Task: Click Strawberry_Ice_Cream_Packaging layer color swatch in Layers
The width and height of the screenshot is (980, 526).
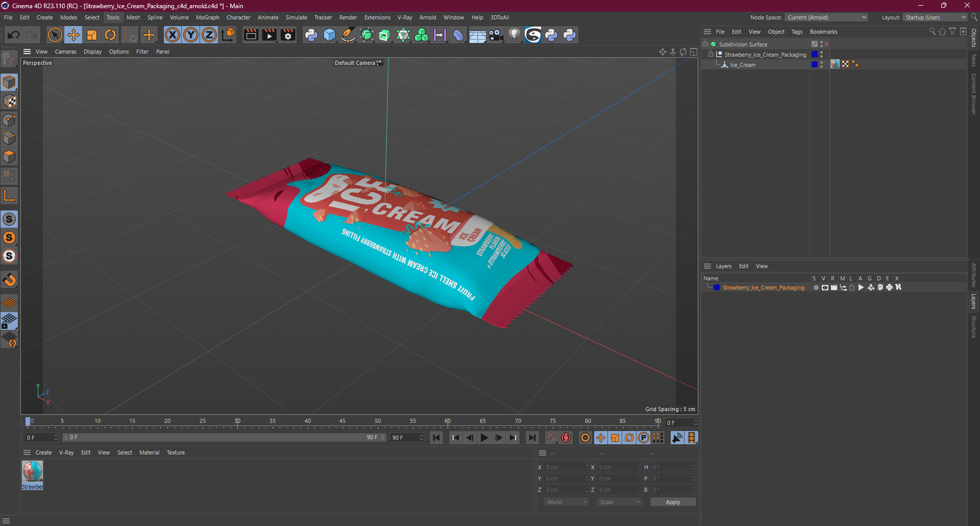Action: (717, 288)
